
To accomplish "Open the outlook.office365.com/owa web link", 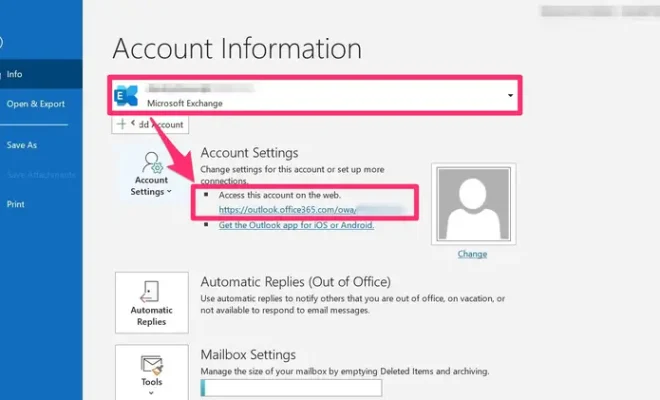I will (x=287, y=210).
